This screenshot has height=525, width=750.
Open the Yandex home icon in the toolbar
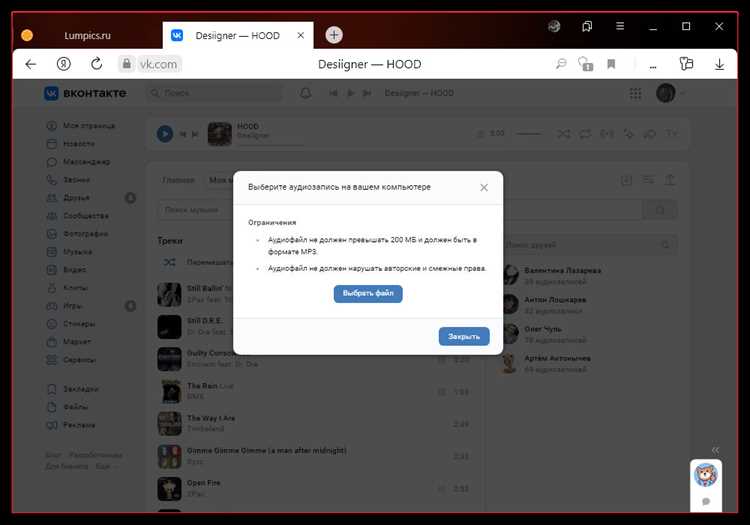pyautogui.click(x=64, y=64)
